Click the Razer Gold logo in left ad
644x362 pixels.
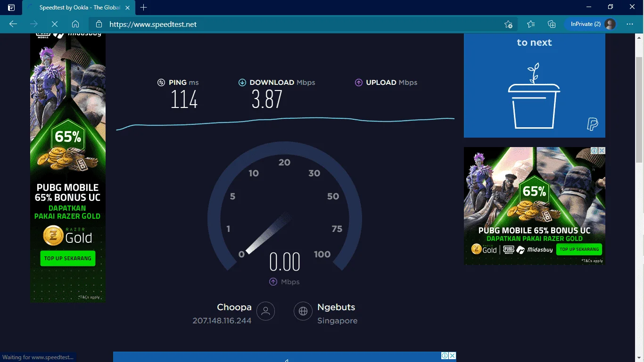coord(68,236)
